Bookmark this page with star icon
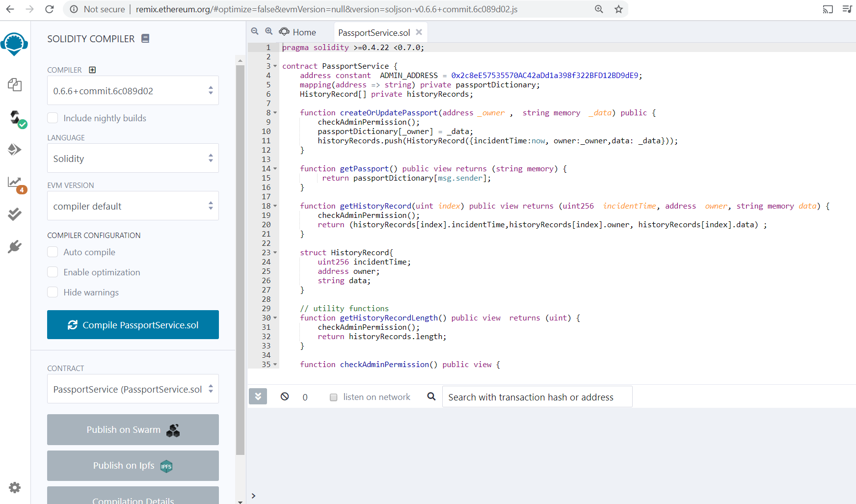This screenshot has width=856, height=504. [x=618, y=9]
